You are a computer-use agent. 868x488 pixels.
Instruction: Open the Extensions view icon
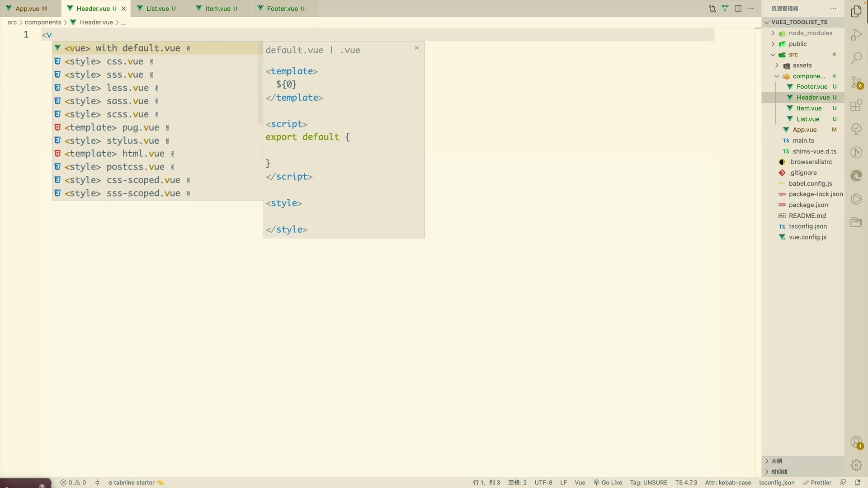856,106
